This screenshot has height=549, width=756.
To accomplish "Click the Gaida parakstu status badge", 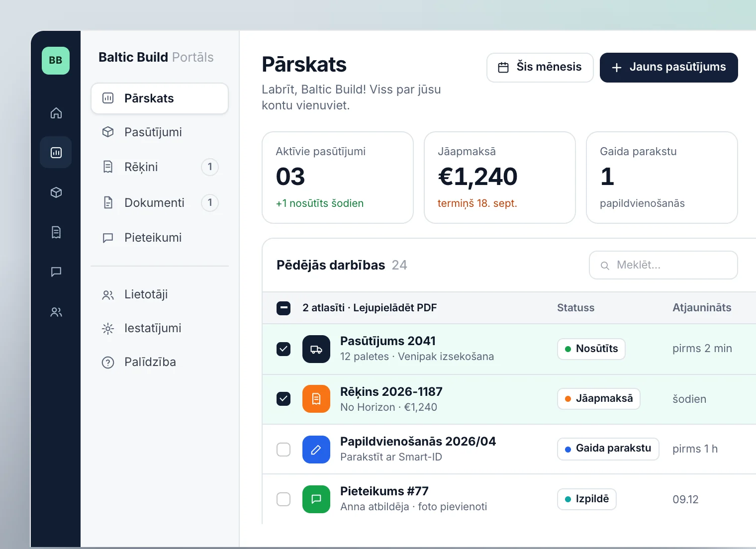I will pyautogui.click(x=608, y=449).
